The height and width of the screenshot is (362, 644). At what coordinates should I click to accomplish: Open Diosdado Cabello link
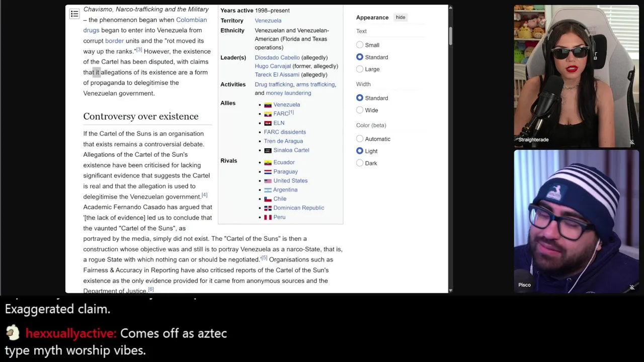tap(277, 57)
